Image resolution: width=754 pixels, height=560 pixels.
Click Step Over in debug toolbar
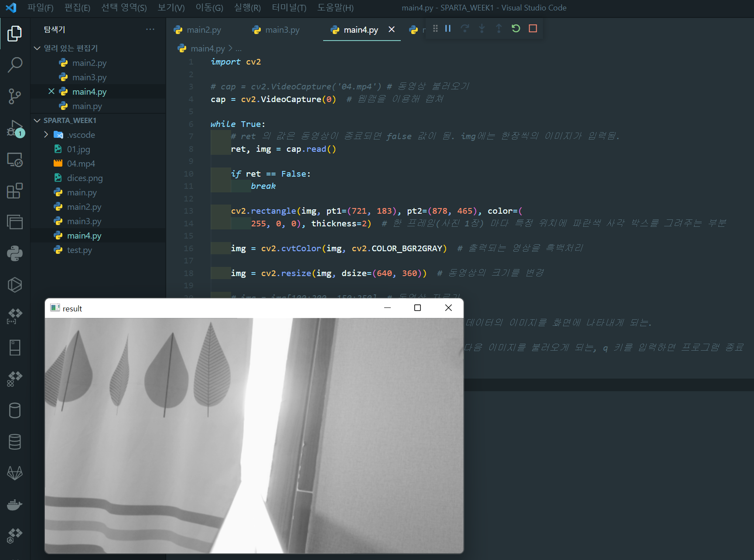(x=465, y=28)
